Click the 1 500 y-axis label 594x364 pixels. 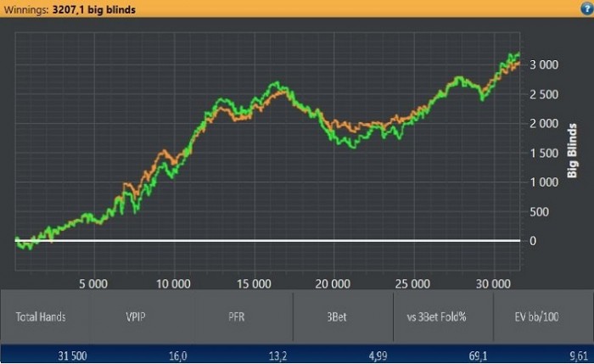pyautogui.click(x=544, y=153)
